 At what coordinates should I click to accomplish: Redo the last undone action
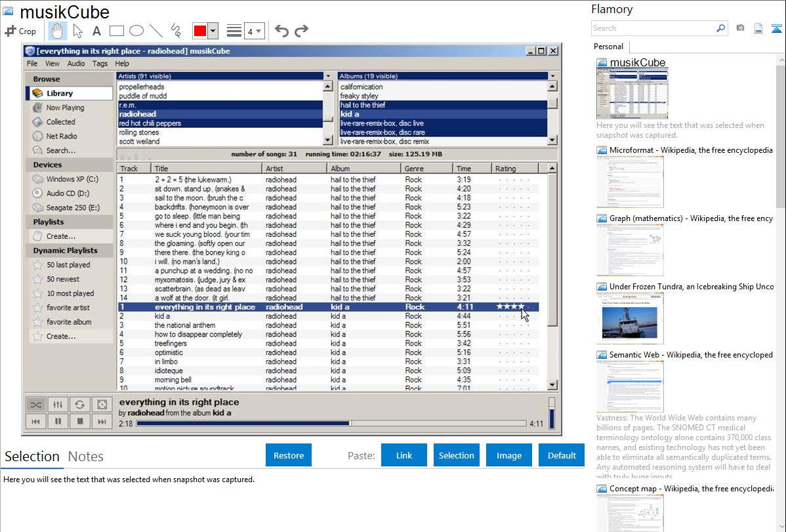point(301,31)
